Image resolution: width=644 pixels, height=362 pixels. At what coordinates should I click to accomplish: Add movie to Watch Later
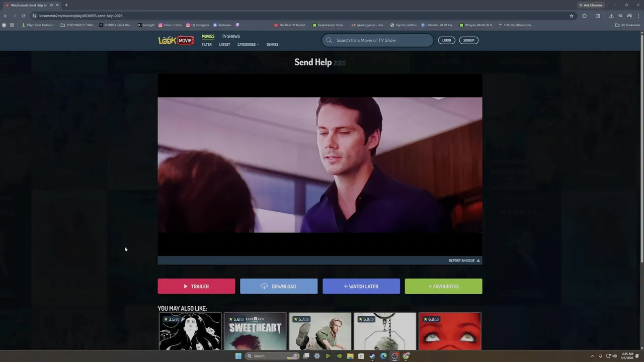click(361, 286)
